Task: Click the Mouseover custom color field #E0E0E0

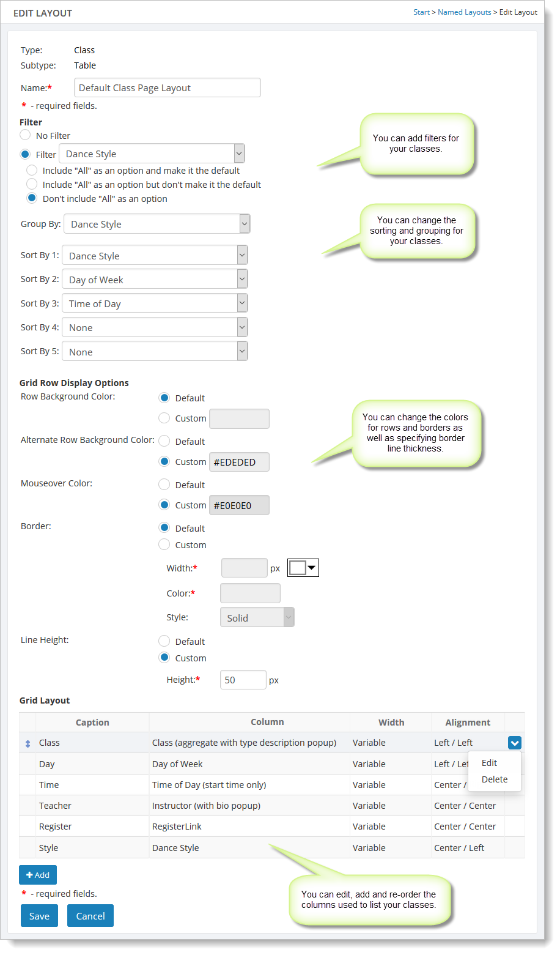Action: tap(239, 505)
